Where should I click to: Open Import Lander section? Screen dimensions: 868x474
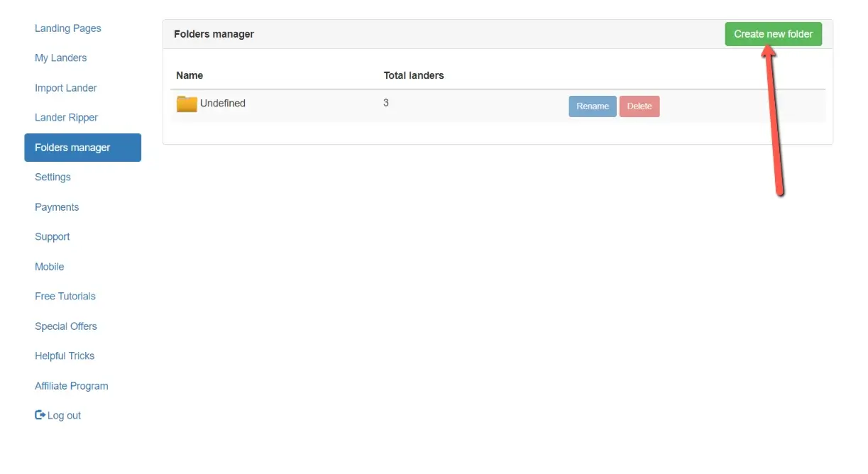pos(65,88)
